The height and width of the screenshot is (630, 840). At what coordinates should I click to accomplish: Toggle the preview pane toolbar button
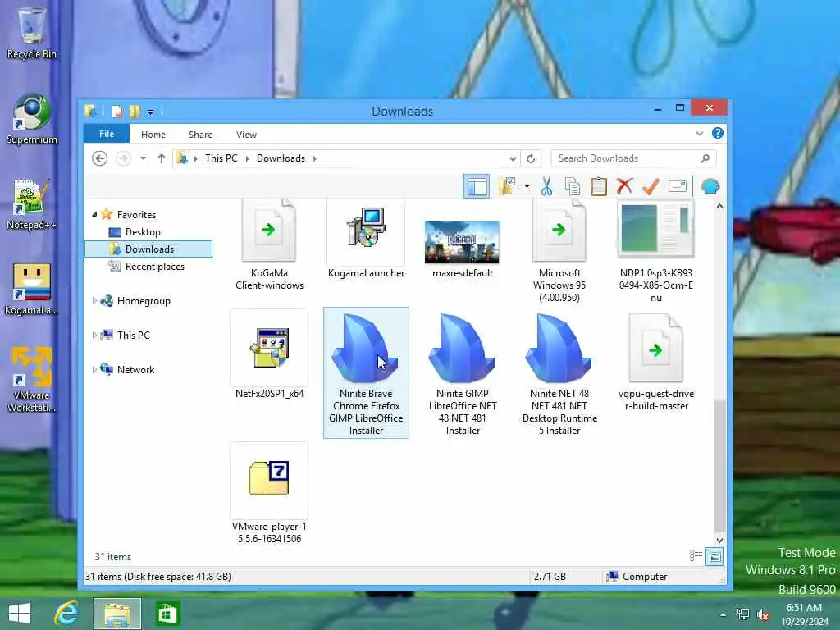click(477, 186)
